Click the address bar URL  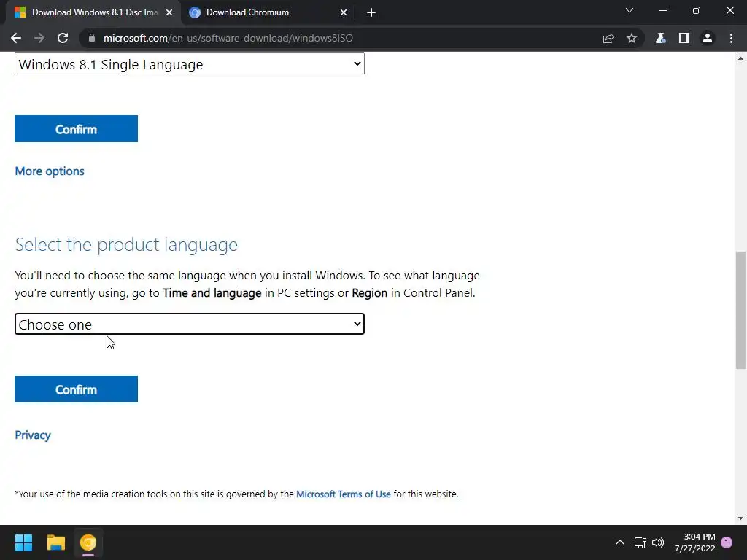coord(228,38)
